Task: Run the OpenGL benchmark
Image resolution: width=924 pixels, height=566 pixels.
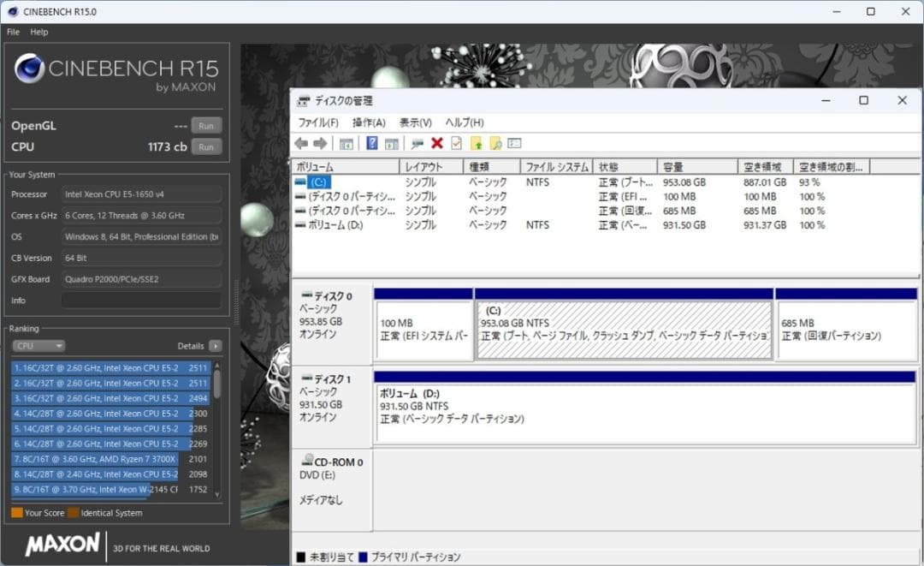Action: (205, 125)
